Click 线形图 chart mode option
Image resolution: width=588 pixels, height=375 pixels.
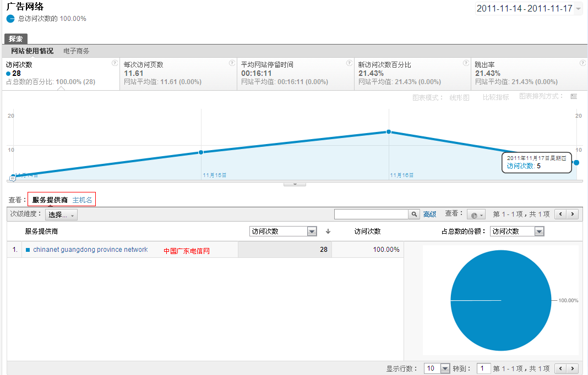(459, 97)
